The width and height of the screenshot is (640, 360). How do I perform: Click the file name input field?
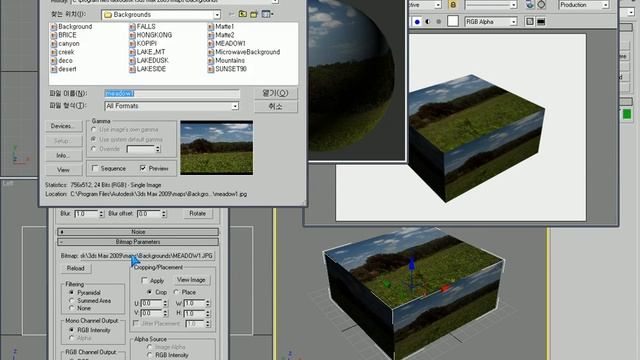172,93
